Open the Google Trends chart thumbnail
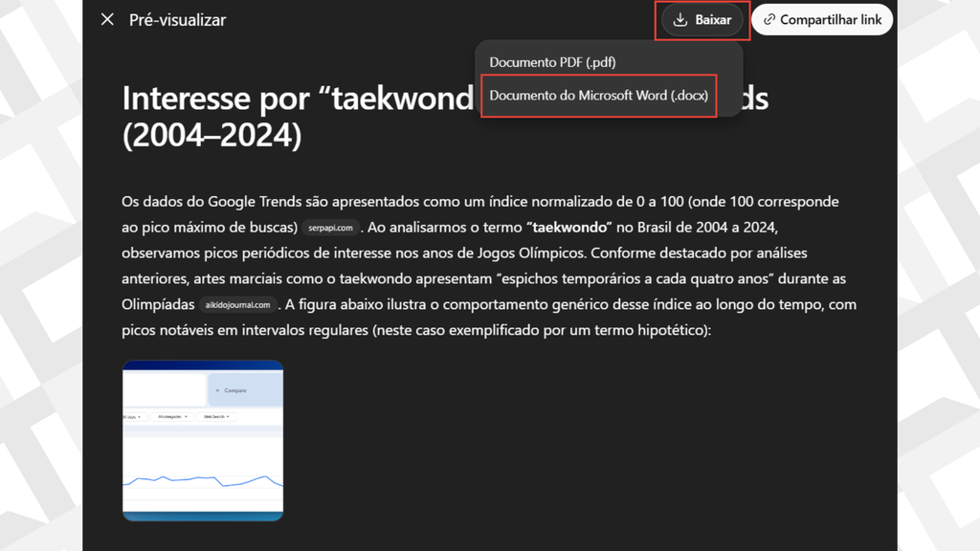This screenshot has height=551, width=980. (203, 440)
